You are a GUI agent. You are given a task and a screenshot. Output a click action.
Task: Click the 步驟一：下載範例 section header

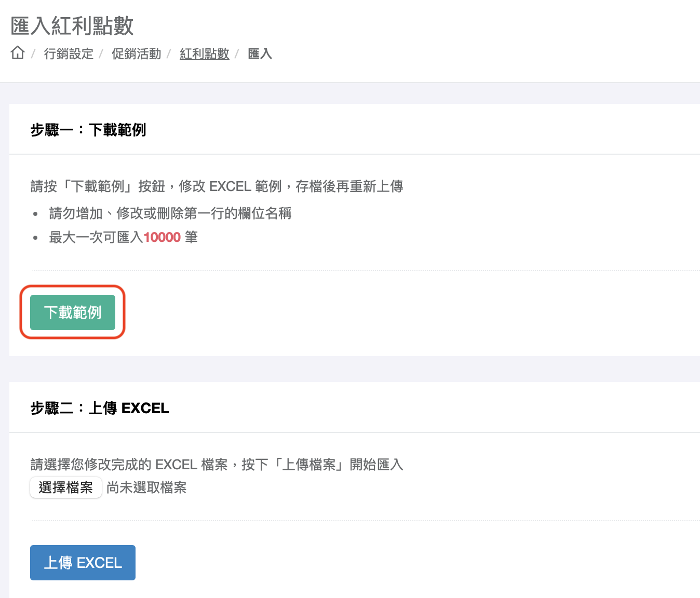(x=88, y=130)
